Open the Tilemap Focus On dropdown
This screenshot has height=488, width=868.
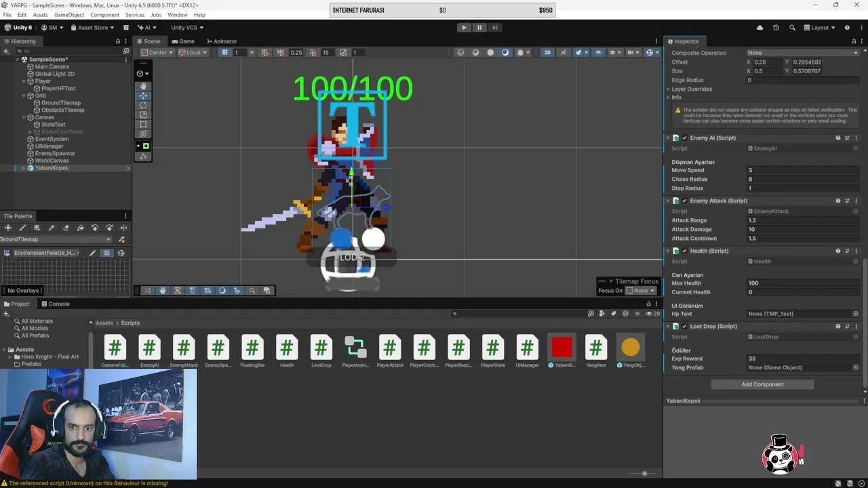640,291
